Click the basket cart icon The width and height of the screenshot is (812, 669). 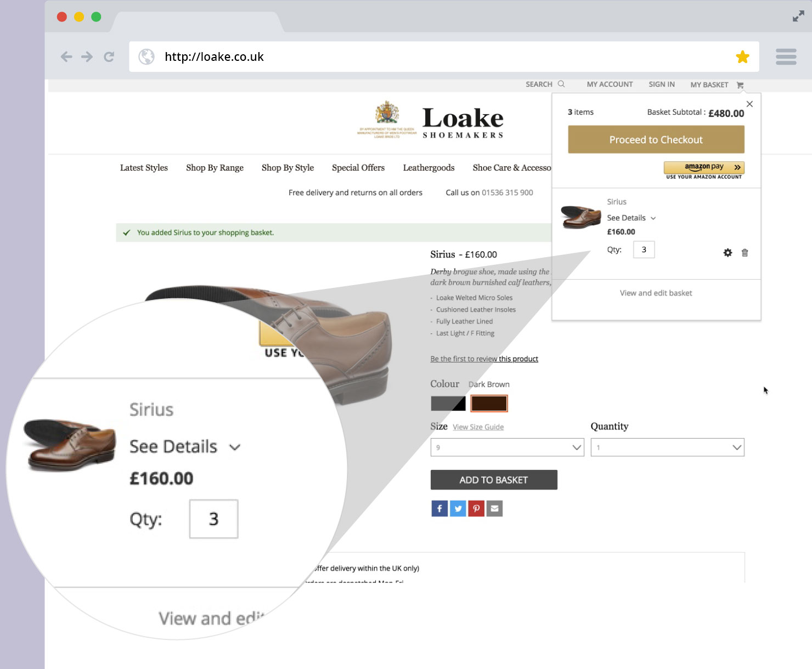coord(740,85)
